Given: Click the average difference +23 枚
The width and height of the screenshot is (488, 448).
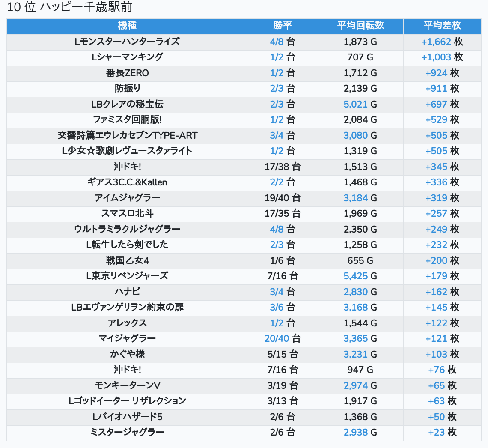Looking at the screenshot, I should 442,433.
